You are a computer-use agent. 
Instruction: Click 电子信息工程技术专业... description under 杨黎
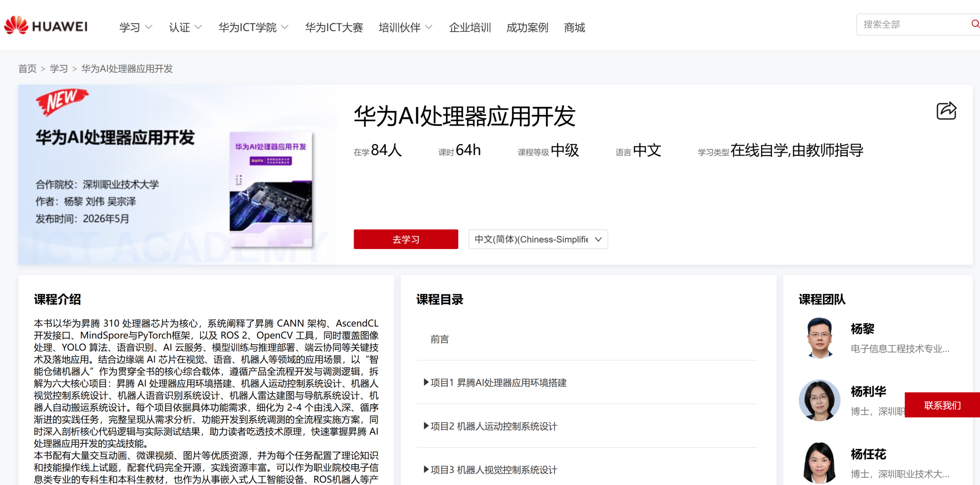(x=900, y=349)
